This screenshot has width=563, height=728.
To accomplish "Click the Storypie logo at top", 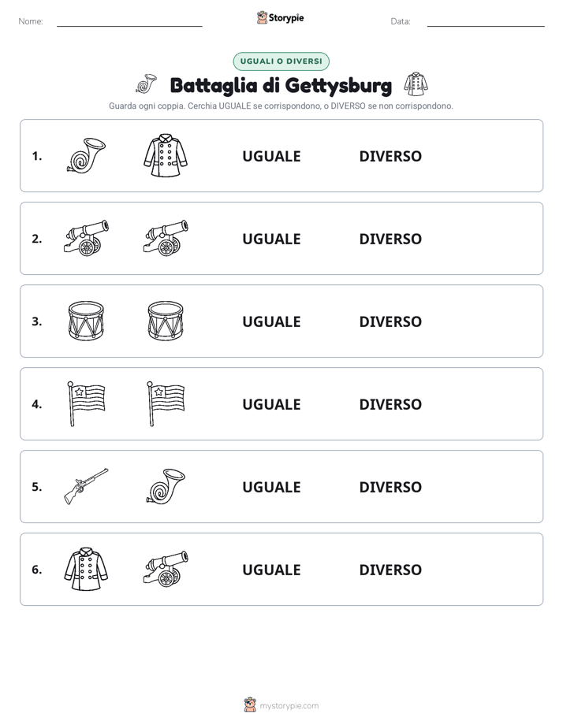I will click(280, 17).
